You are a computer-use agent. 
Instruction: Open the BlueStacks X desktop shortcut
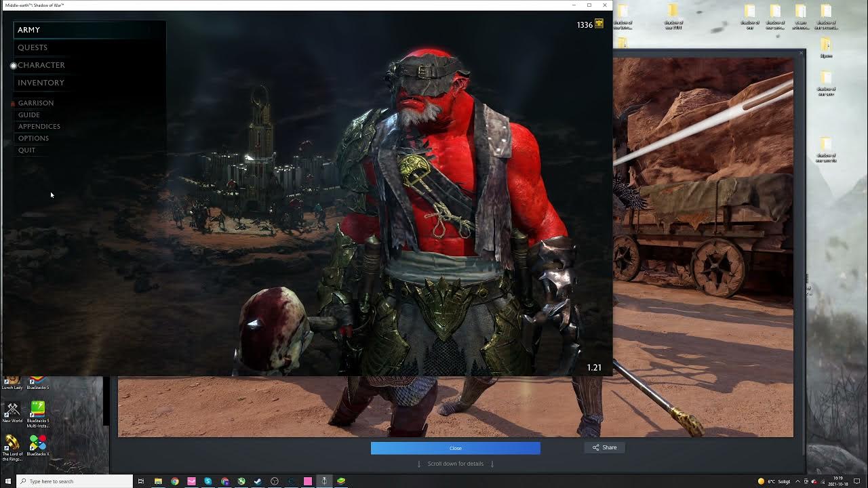[x=38, y=445]
